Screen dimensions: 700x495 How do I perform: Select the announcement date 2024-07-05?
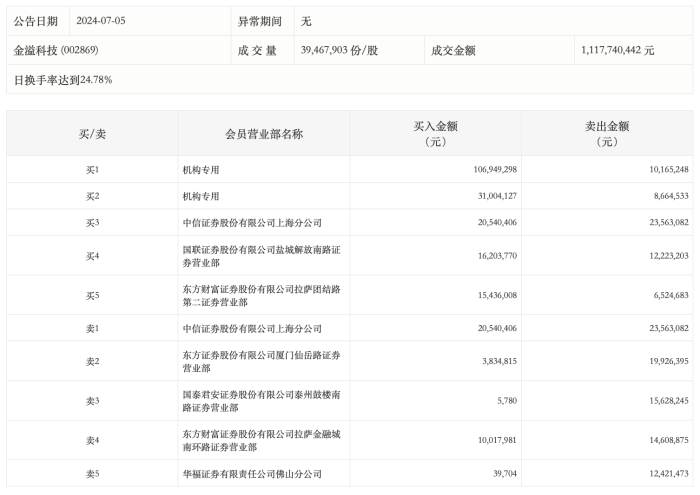[101, 21]
